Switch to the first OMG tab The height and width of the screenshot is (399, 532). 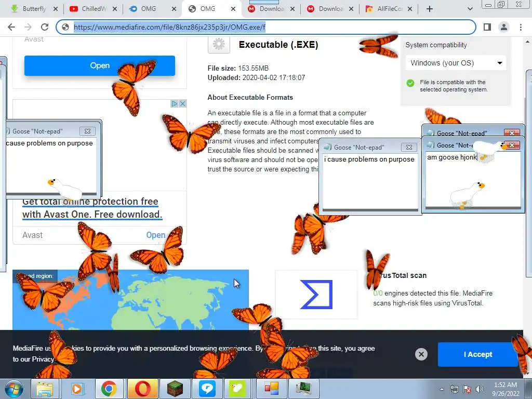coord(148,9)
